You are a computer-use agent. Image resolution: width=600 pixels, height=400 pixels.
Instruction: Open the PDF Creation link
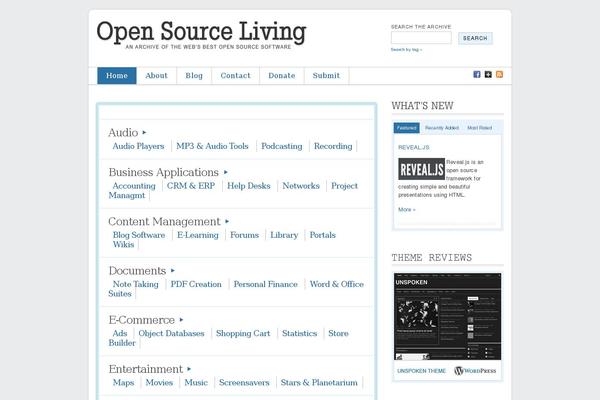[x=196, y=284]
